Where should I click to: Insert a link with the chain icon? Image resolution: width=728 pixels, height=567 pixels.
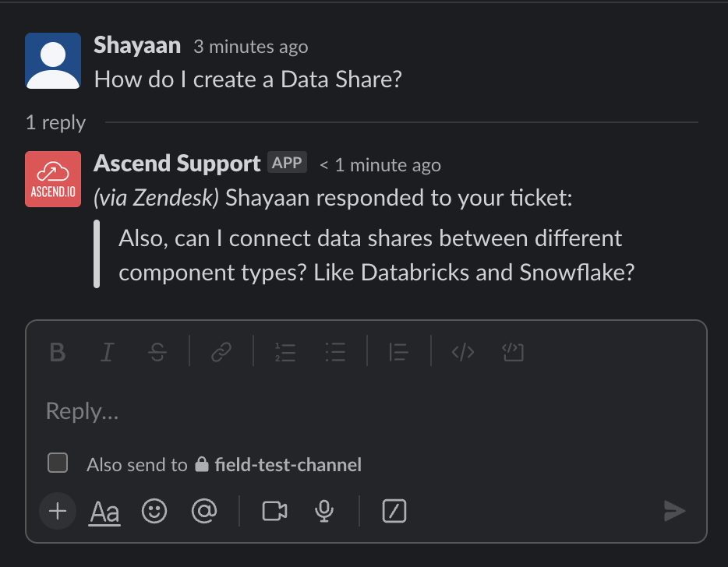point(221,352)
